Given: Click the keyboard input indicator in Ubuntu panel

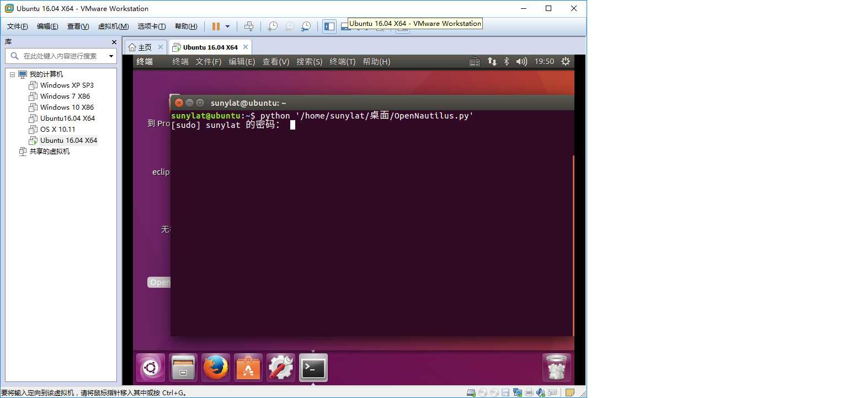Looking at the screenshot, I should [x=475, y=62].
